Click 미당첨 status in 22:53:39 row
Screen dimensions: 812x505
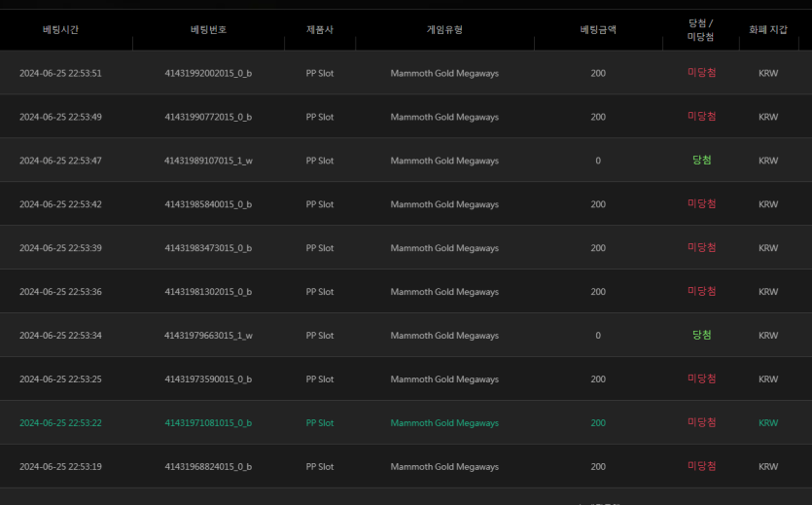tap(702, 247)
